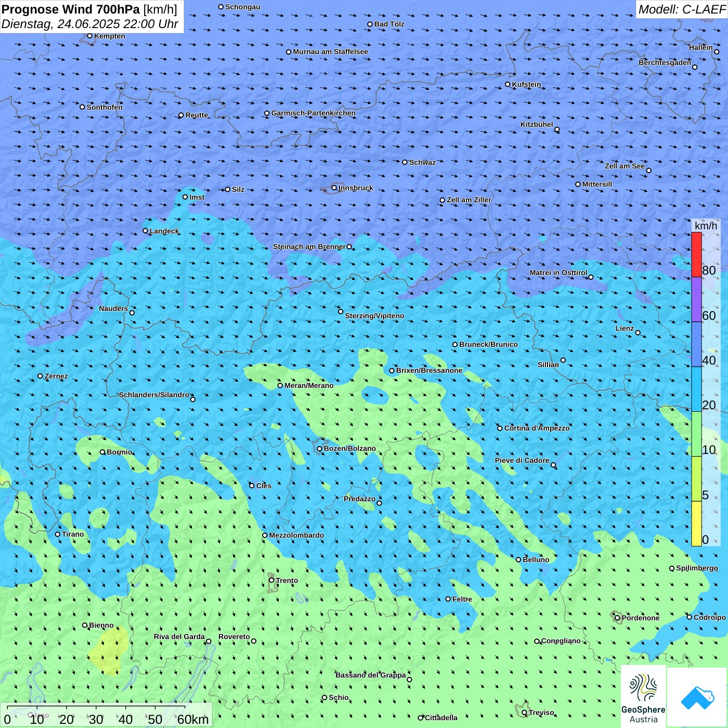Click the Sonthofen label

tap(105, 107)
